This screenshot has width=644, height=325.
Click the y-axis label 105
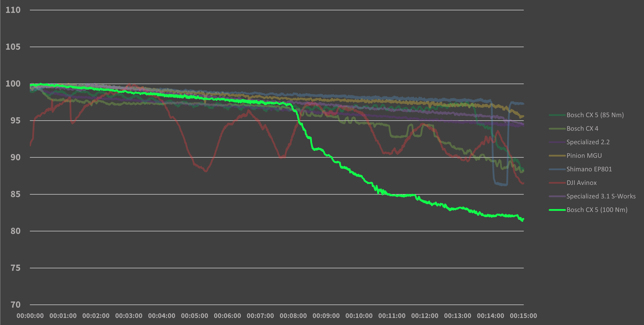coord(13,47)
